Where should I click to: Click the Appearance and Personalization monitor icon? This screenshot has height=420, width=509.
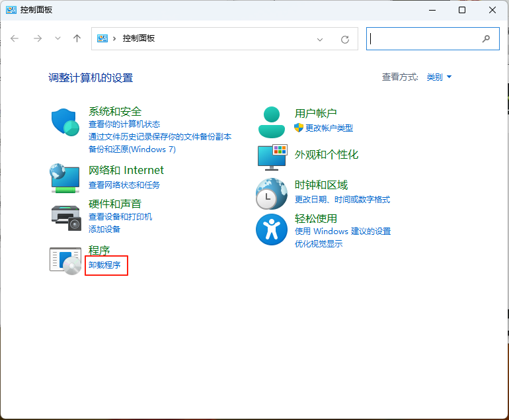[x=272, y=157]
